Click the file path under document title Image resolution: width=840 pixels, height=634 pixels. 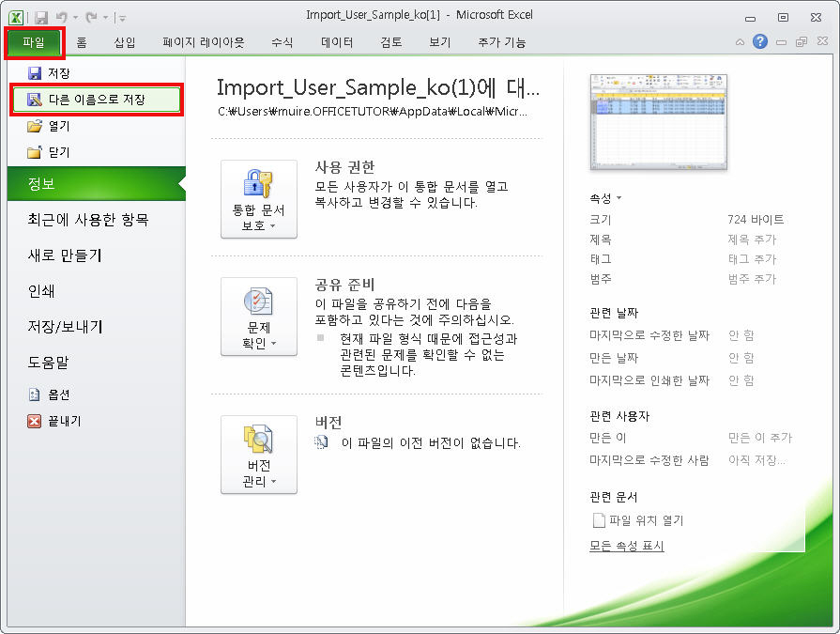373,112
